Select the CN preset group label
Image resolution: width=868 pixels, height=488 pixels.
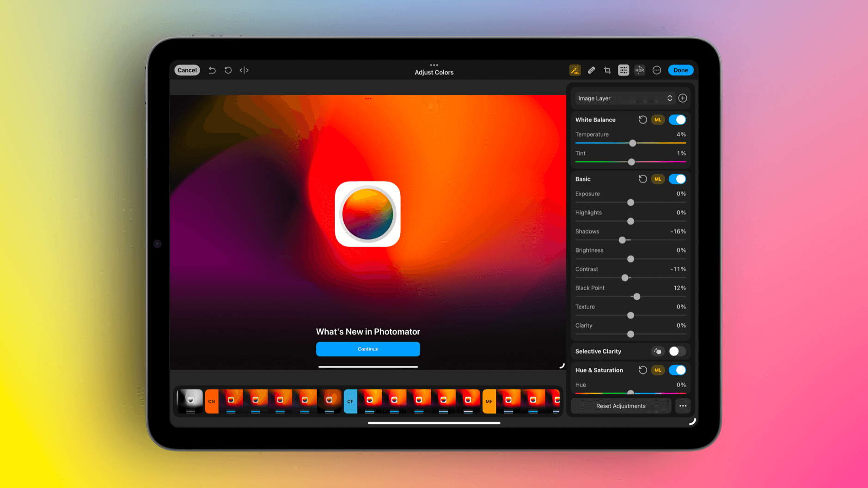(x=212, y=401)
